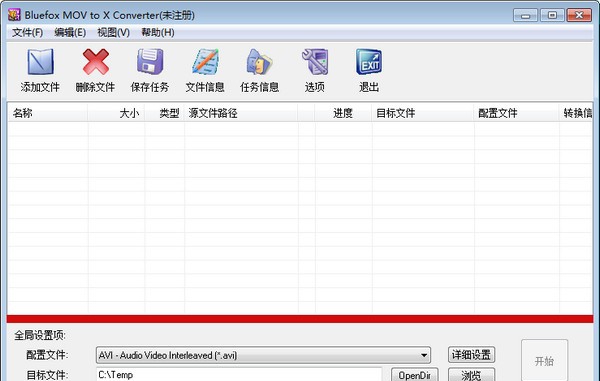Image resolution: width=600 pixels, height=381 pixels.
Task: Click the 进度 column header
Action: 343,113
